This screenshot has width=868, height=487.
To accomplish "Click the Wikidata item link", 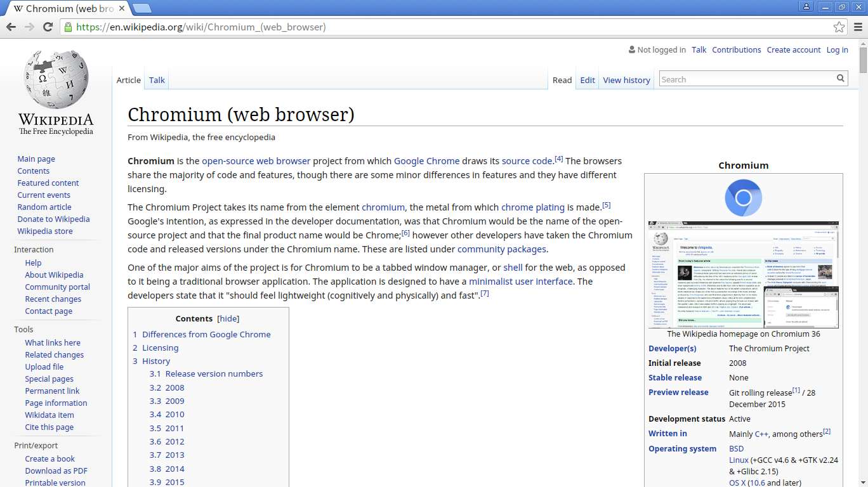I will coord(49,415).
